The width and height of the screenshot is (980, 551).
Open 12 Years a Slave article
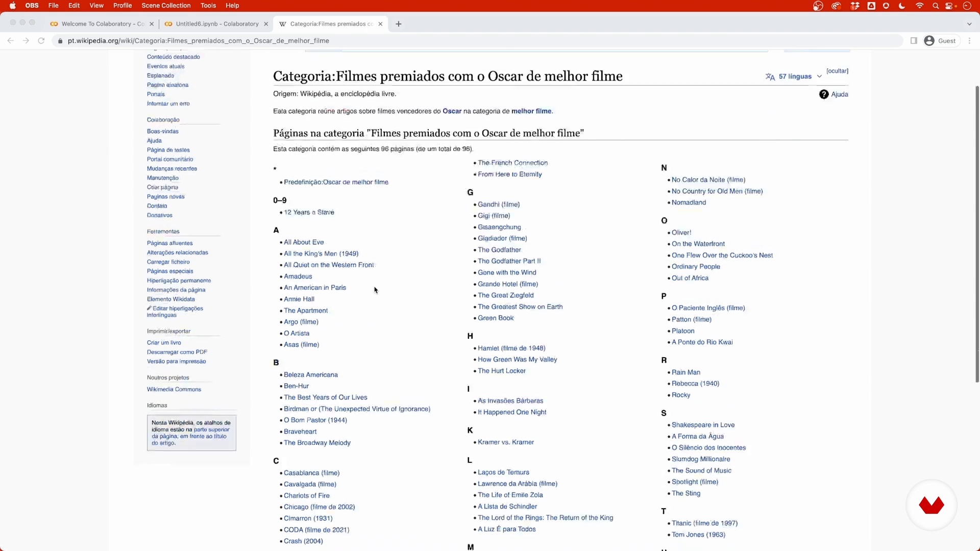click(x=309, y=212)
